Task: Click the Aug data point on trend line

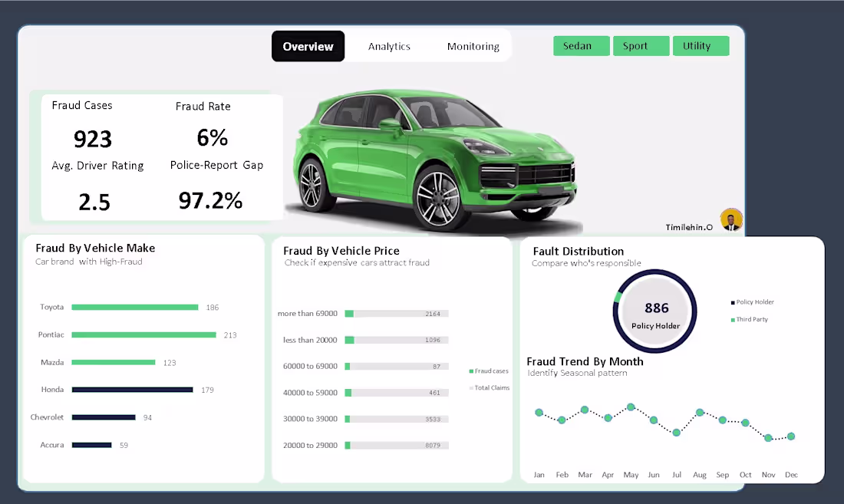Action: click(x=700, y=413)
